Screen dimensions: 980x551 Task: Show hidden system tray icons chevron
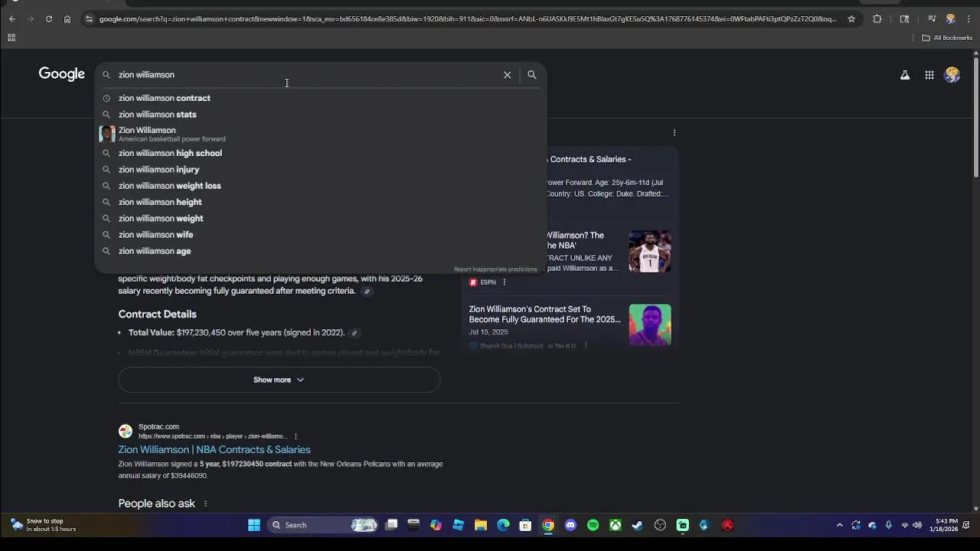pos(840,525)
